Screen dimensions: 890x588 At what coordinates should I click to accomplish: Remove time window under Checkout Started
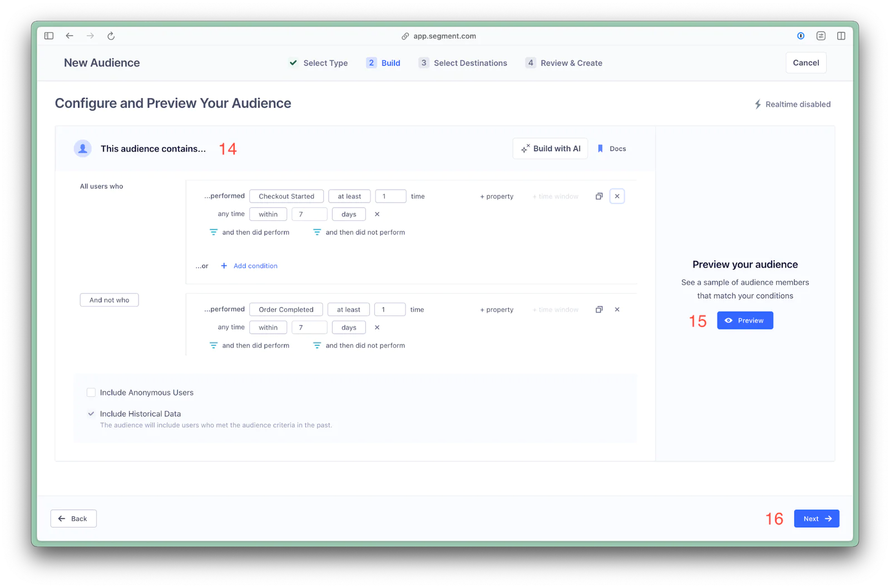(x=377, y=214)
